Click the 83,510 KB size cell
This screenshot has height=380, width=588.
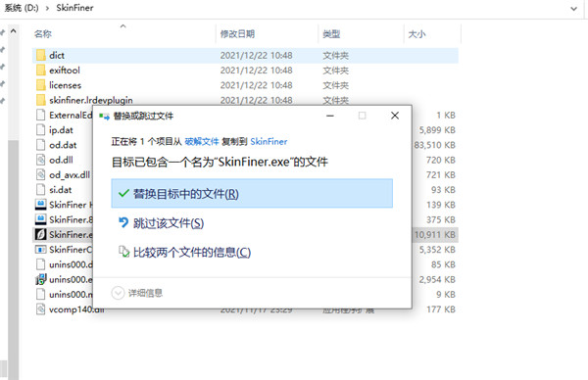435,145
